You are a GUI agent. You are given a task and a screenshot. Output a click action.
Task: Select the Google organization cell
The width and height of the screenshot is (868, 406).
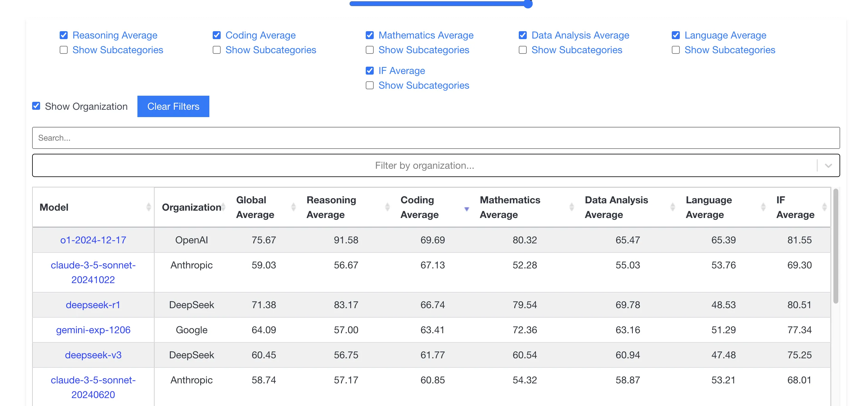(191, 330)
